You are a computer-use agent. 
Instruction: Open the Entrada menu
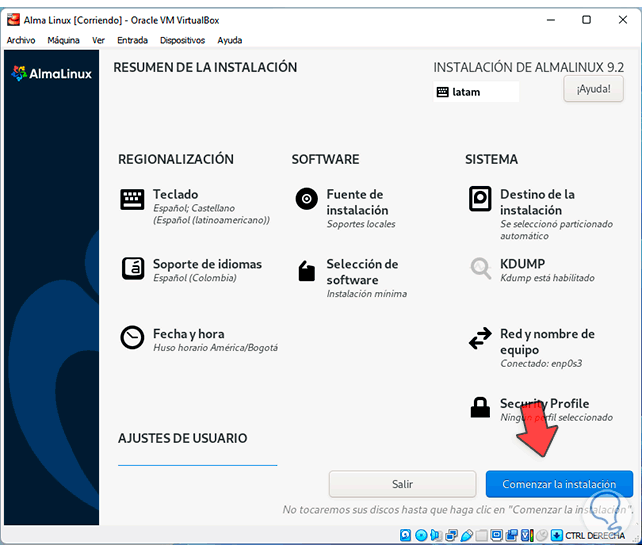pos(132,40)
